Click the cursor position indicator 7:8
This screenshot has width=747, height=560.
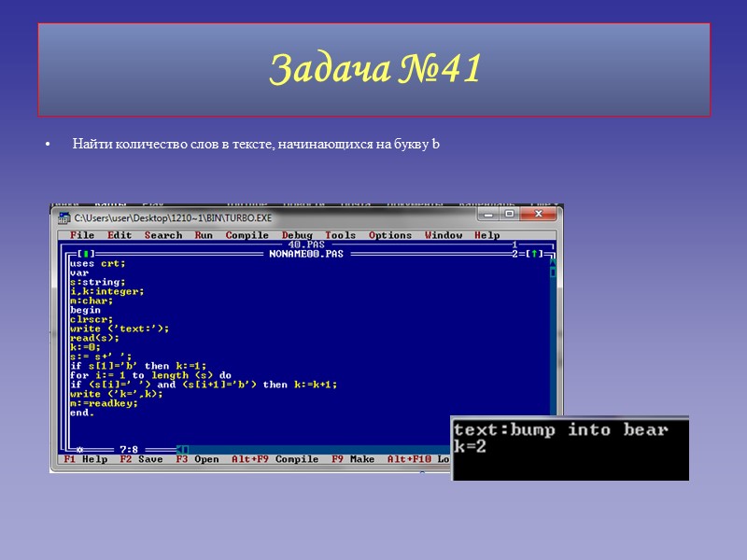[129, 450]
